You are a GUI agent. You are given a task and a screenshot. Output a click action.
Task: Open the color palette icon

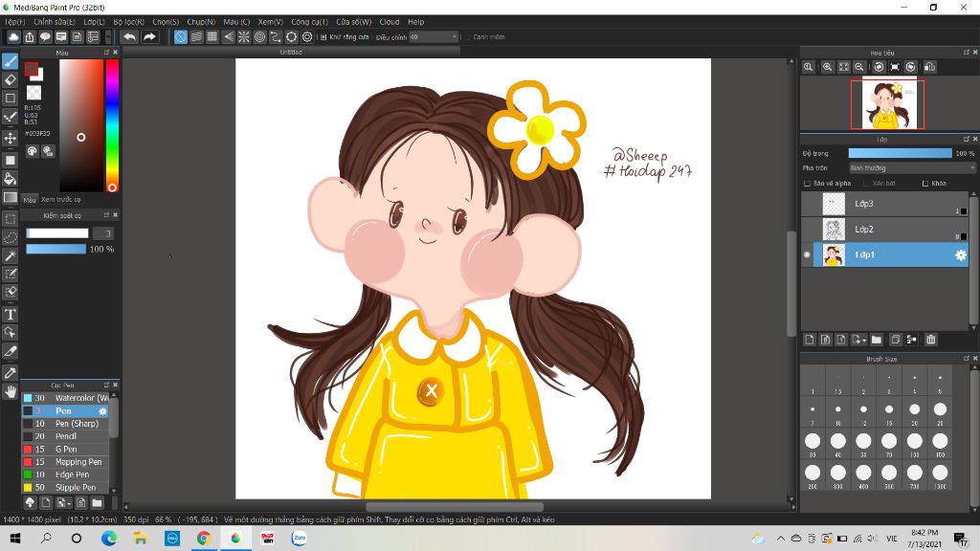[x=32, y=151]
